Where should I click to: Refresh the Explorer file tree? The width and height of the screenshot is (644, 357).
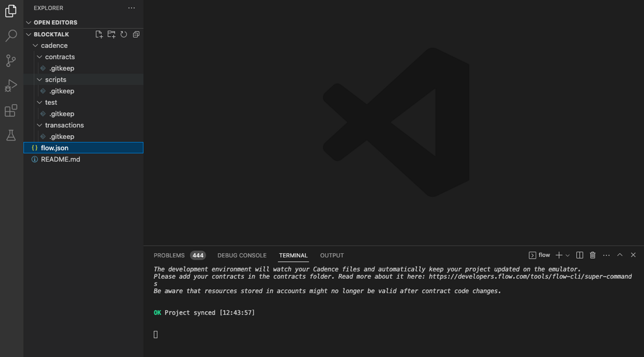[124, 34]
